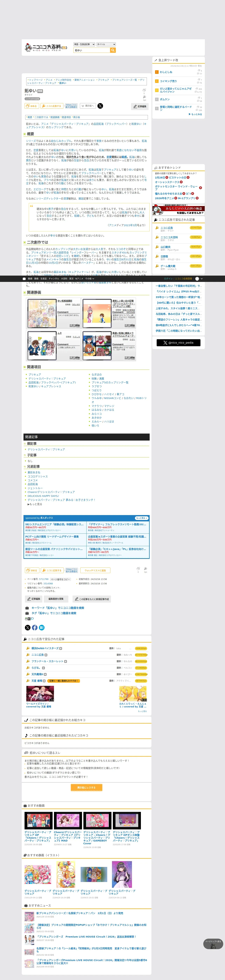
Task: Click the Facebook share icon
Action: point(35,628)
